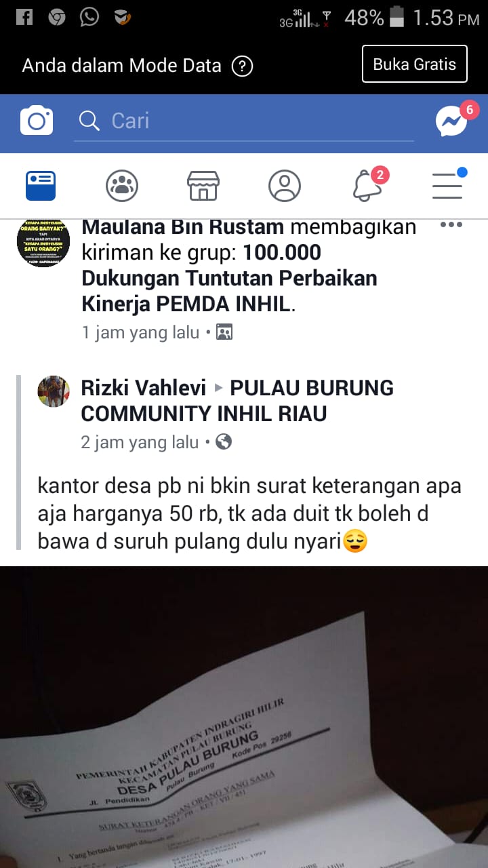Open notifications bell with 2 alerts

(367, 186)
